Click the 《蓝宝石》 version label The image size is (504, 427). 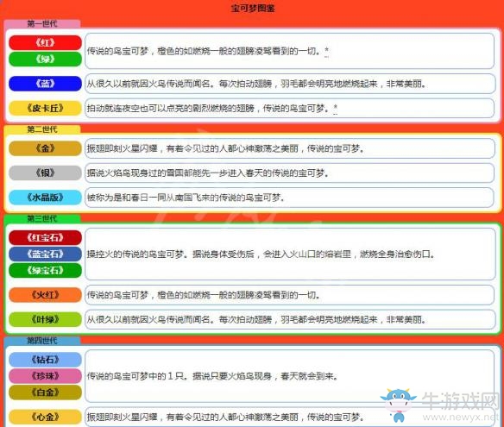(x=46, y=254)
